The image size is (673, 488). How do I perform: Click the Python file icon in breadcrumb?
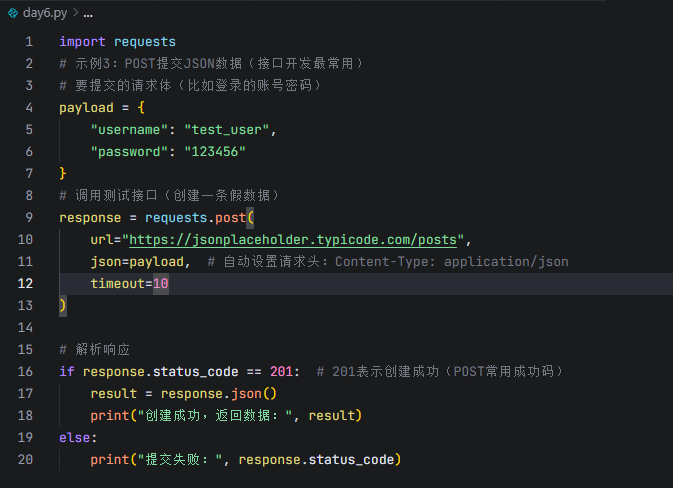[13, 13]
